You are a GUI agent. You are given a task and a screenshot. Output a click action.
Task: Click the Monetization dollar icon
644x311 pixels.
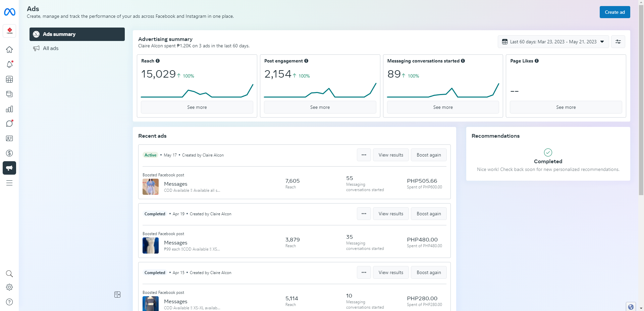(9, 153)
